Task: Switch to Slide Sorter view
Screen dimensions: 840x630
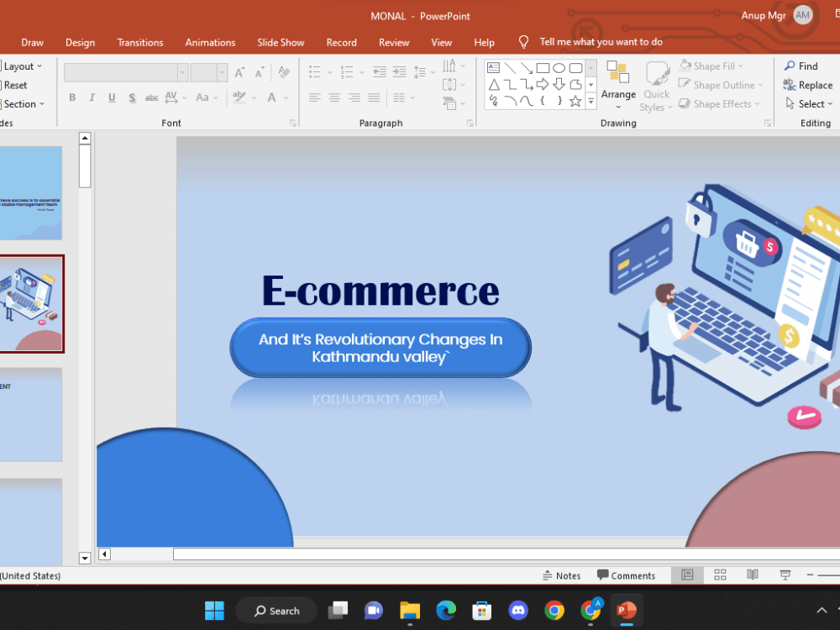Action: tap(720, 575)
